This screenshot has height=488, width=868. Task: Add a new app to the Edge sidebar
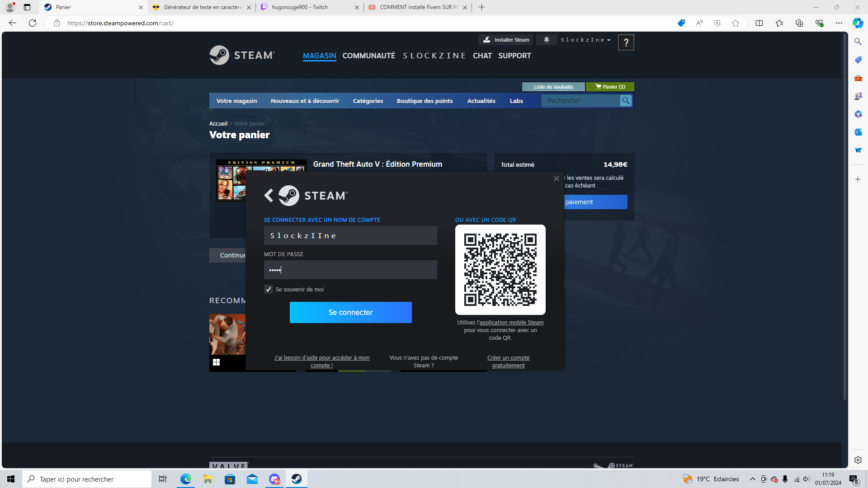[858, 179]
